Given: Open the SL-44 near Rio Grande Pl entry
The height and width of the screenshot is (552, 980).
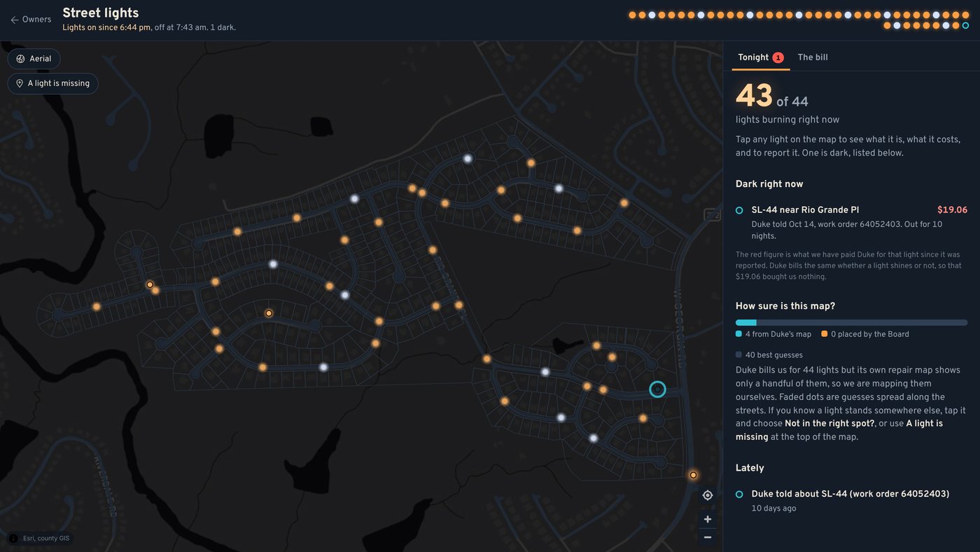Looking at the screenshot, I should coord(851,223).
